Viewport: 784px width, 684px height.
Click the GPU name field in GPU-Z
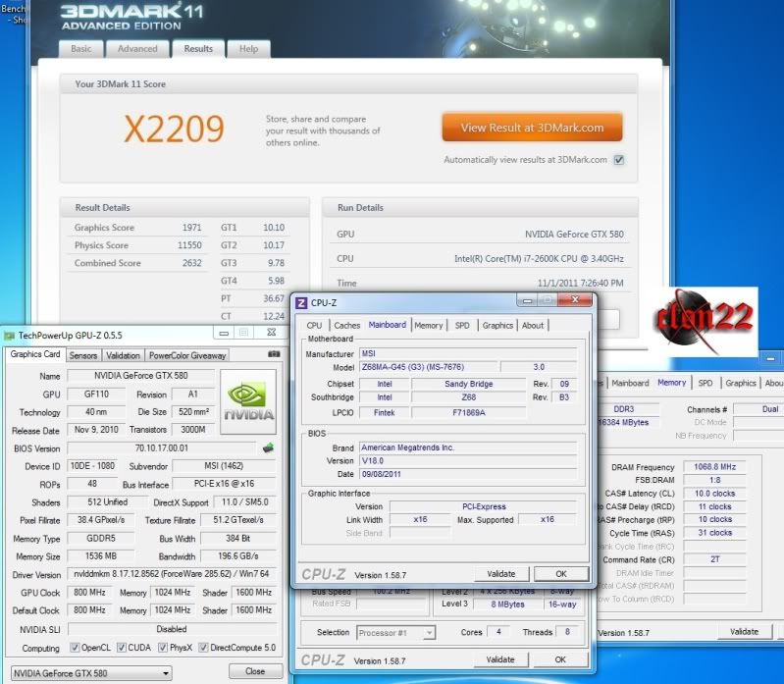click(x=141, y=376)
